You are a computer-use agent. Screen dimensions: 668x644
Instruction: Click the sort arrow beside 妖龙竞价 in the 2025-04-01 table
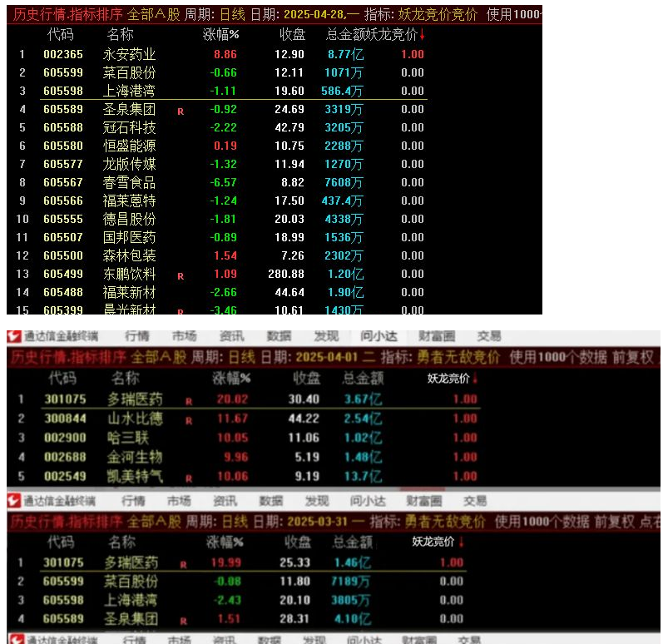[475, 379]
